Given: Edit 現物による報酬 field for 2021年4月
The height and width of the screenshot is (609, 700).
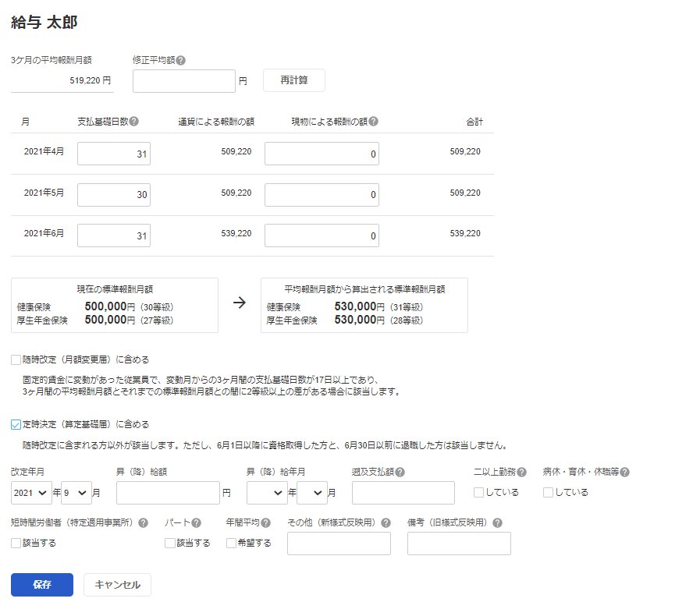Looking at the screenshot, I should pyautogui.click(x=322, y=154).
